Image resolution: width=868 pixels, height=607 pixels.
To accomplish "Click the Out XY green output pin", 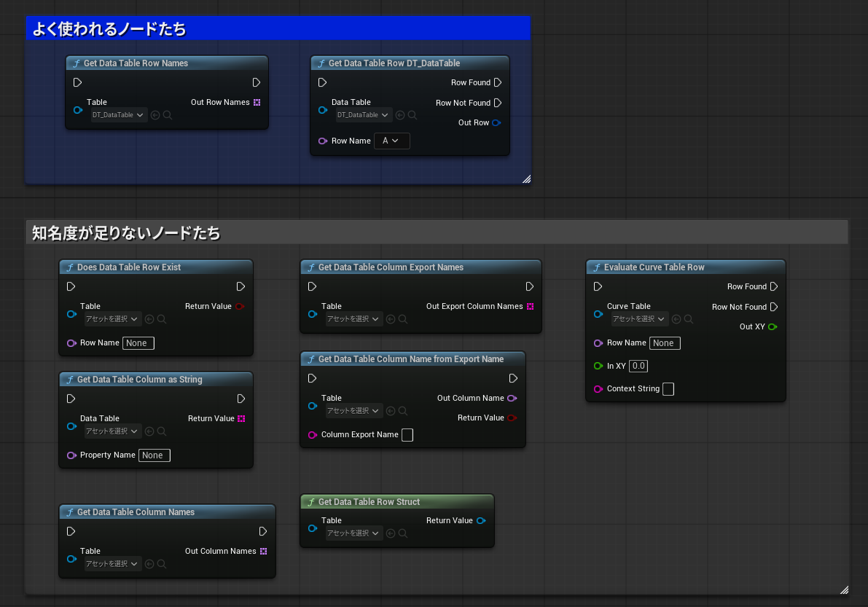I will tap(773, 327).
